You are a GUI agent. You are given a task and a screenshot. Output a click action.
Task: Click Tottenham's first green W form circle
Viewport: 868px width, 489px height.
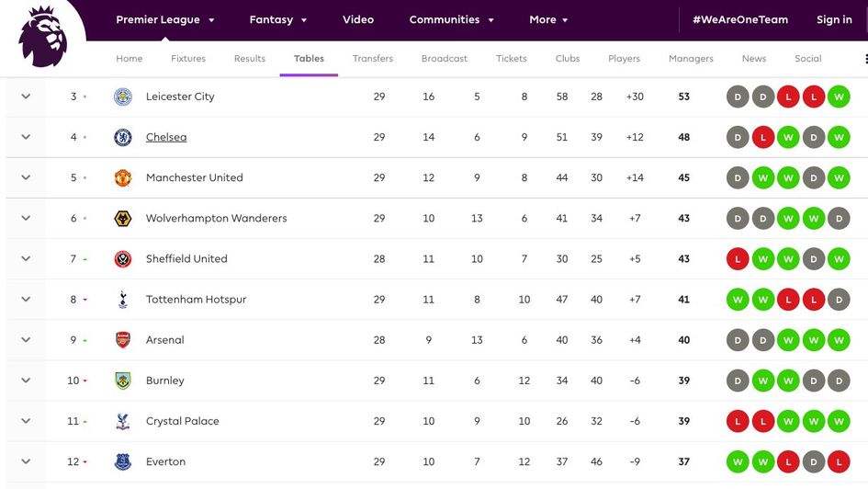(x=738, y=299)
